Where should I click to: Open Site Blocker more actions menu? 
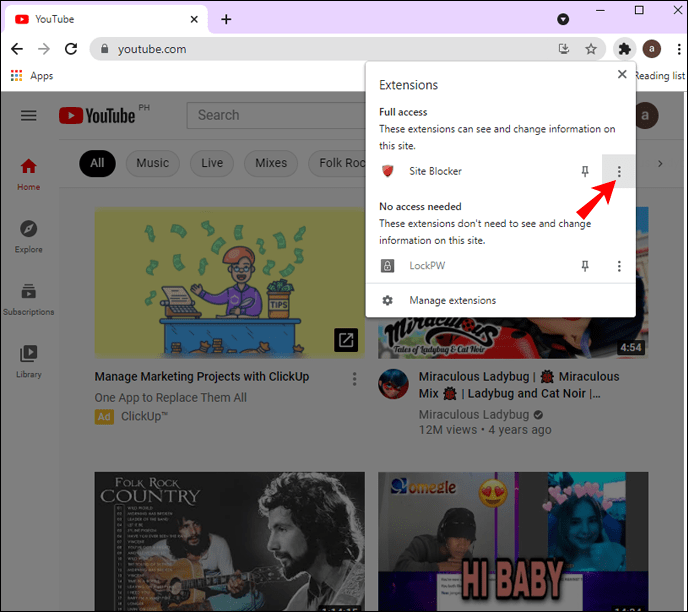point(619,171)
